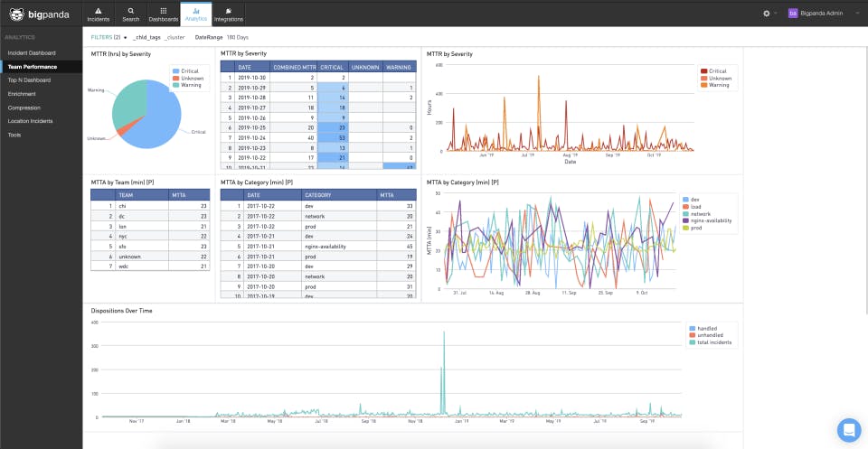
Task: Click the bigpanda logo
Action: [x=39, y=14]
